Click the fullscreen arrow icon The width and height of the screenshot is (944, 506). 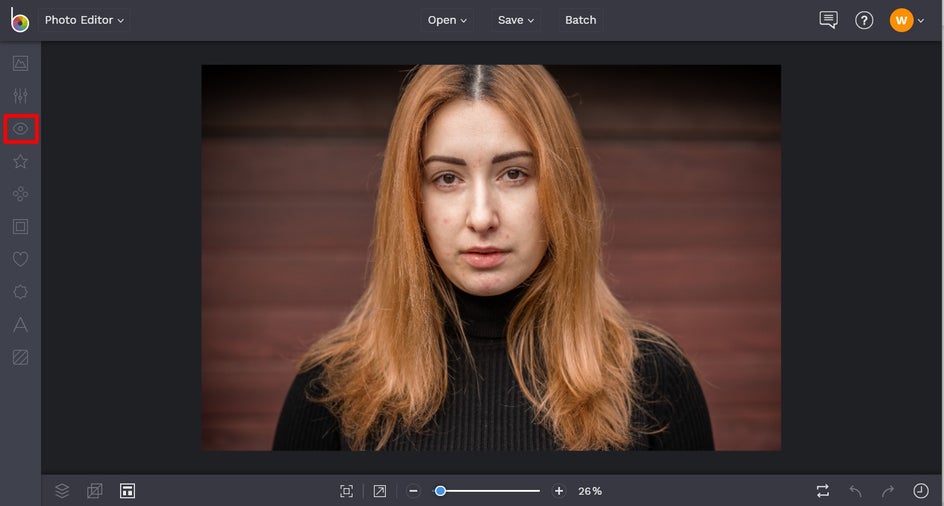tap(380, 491)
